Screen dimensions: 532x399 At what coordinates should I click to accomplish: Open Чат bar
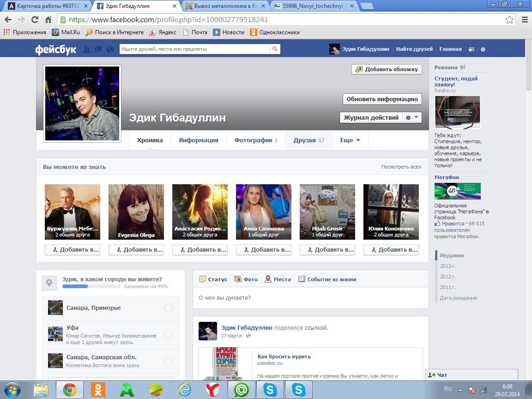472,375
